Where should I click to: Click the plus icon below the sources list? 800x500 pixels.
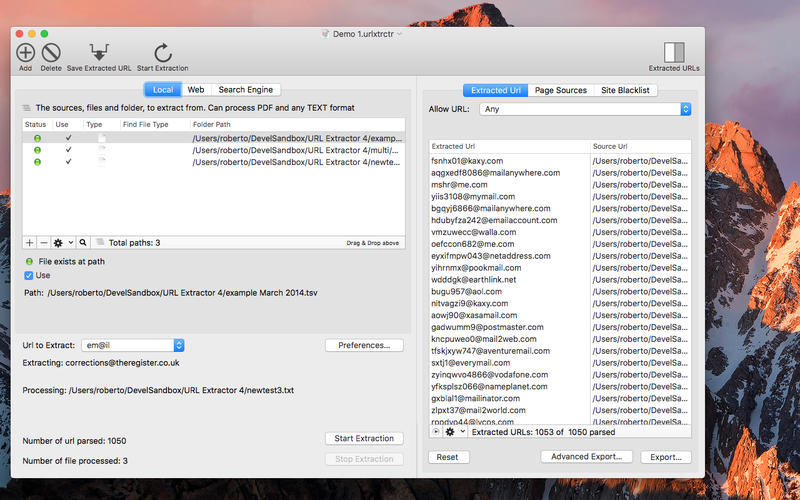tap(29, 243)
